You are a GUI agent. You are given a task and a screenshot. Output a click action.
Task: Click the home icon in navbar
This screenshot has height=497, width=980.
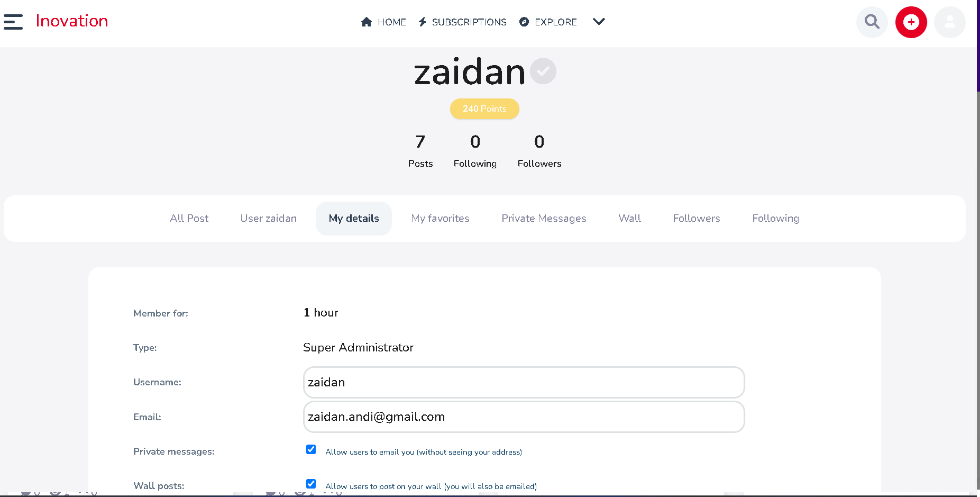(367, 22)
